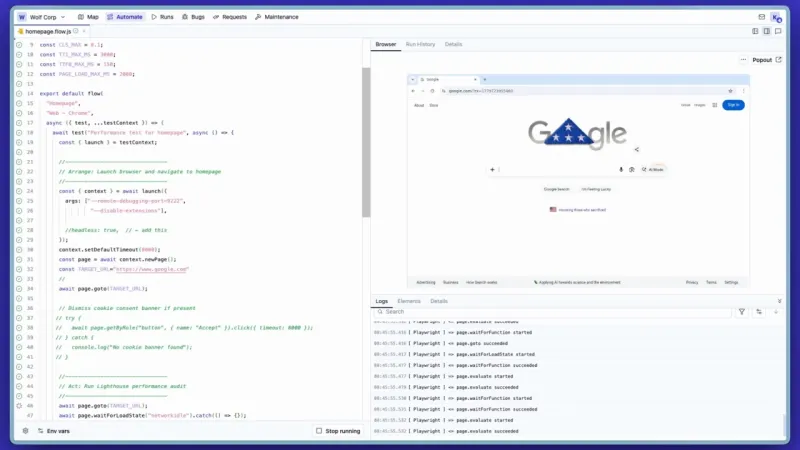The height and width of the screenshot is (450, 800).
Task: Click the spinning run marker on line 46
Action: (x=19, y=406)
